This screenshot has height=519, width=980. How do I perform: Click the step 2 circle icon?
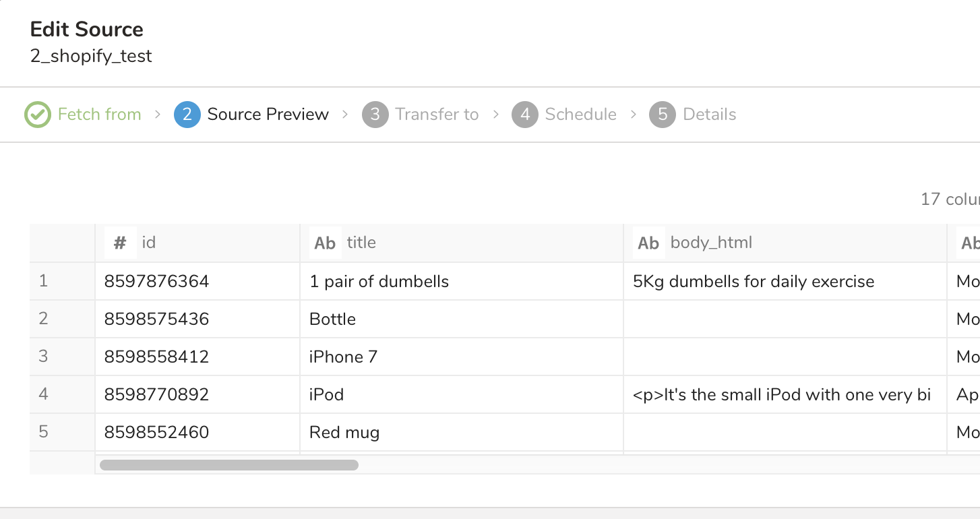(187, 115)
